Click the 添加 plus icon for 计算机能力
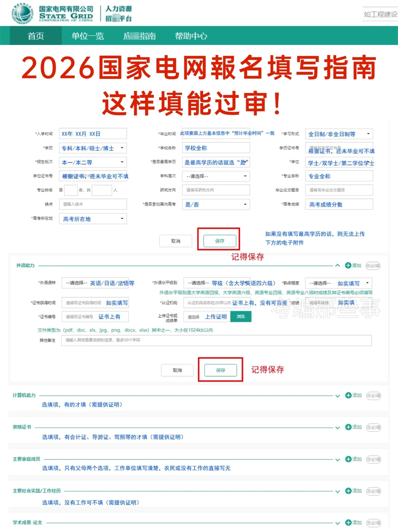 [348, 395]
